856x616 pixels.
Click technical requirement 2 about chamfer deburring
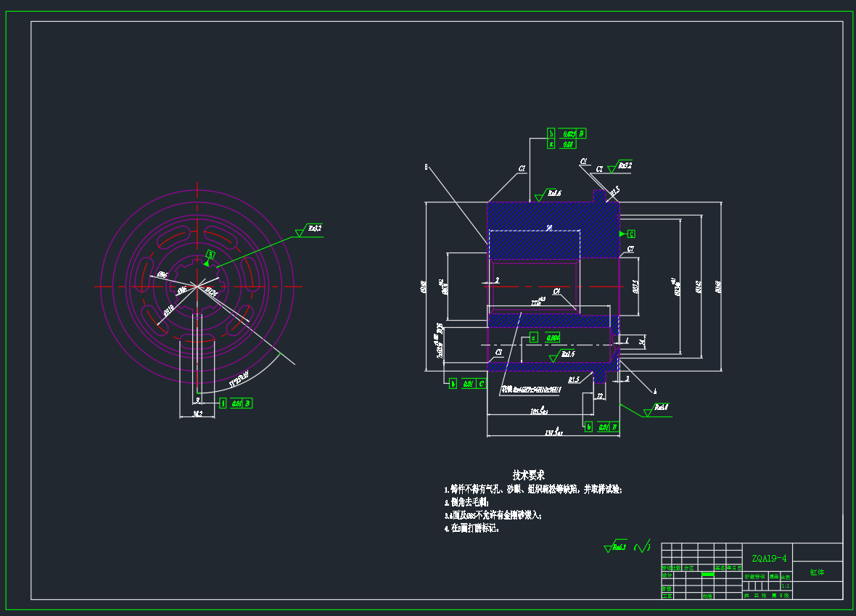tap(466, 502)
